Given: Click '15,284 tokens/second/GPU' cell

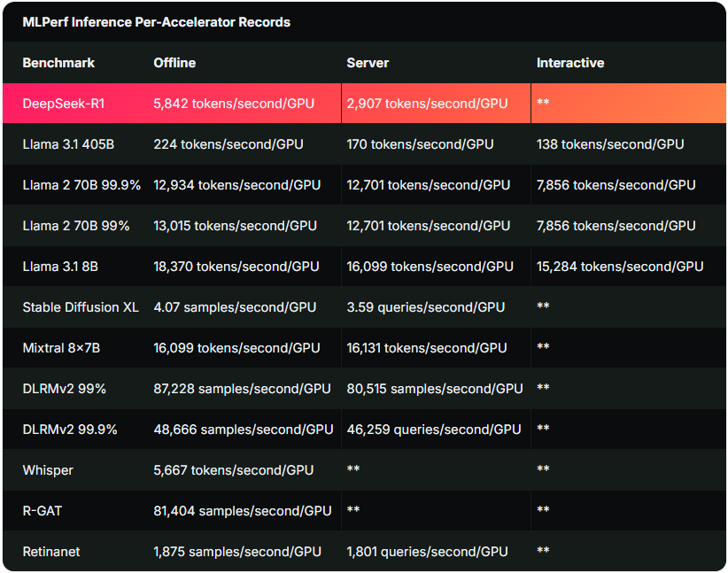Looking at the screenshot, I should 620,267.
